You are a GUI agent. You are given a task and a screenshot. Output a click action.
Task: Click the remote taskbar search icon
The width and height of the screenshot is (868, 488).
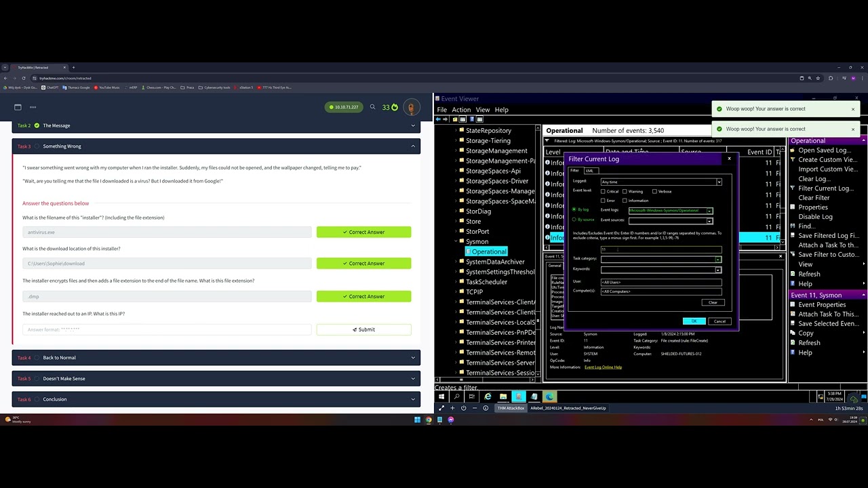[456, 396]
